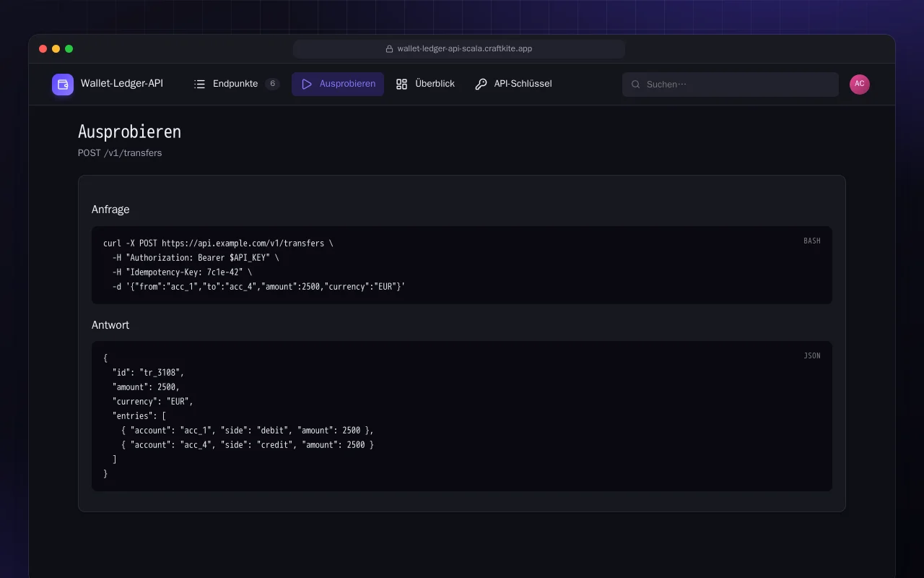Click the Überblick grid icon
This screenshot has width=924, height=578.
coord(402,85)
